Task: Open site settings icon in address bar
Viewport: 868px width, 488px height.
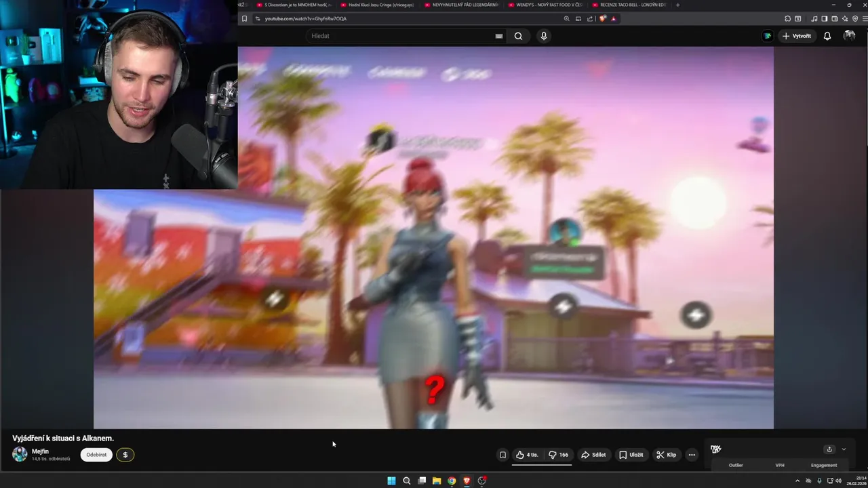Action: click(258, 18)
